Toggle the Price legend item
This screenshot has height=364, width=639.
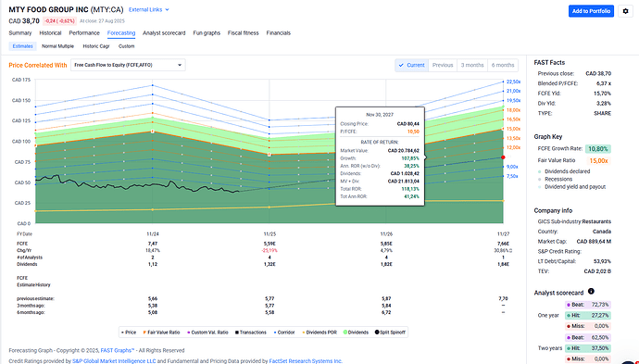[x=129, y=333]
